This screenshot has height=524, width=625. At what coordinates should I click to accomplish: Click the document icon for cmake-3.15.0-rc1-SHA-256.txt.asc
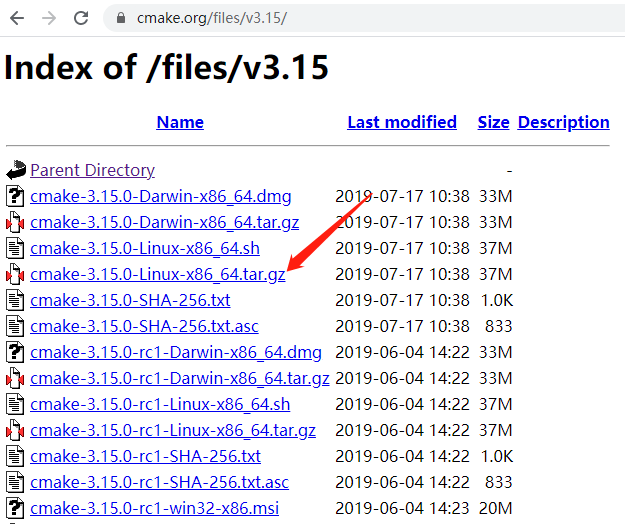[15, 482]
